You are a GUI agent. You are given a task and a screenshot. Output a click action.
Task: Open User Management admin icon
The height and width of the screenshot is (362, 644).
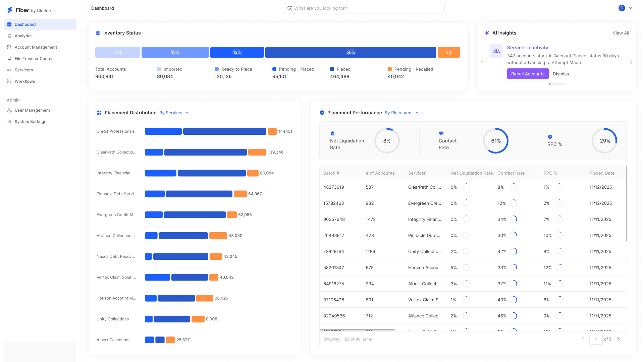click(9, 110)
